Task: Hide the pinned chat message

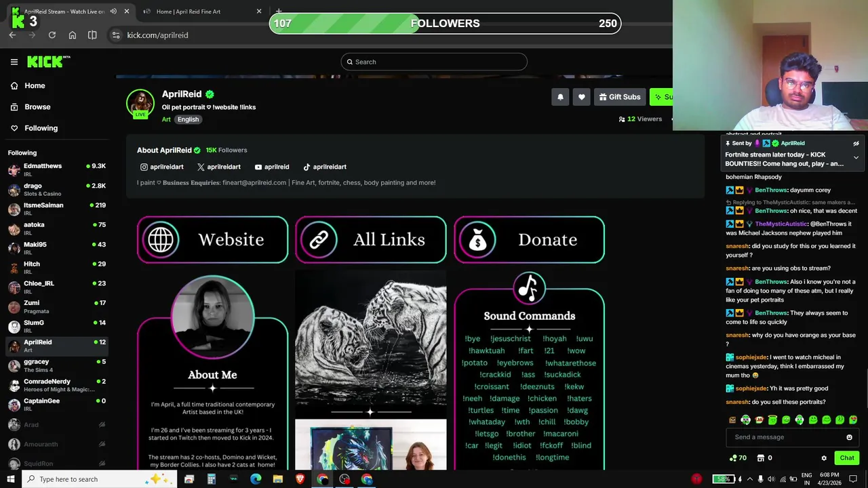Action: (x=856, y=144)
